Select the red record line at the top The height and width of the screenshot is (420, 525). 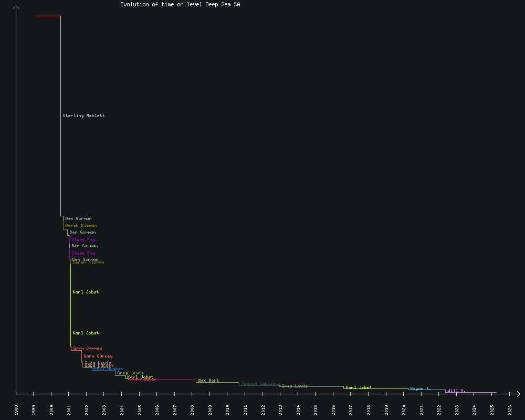(48, 16)
